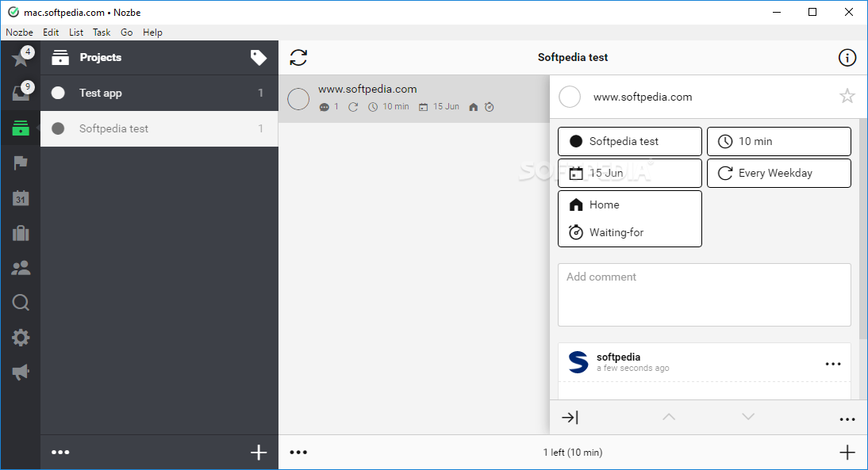The height and width of the screenshot is (470, 868).
Task: Click the 15 Jun date in task row
Action: 440,107
